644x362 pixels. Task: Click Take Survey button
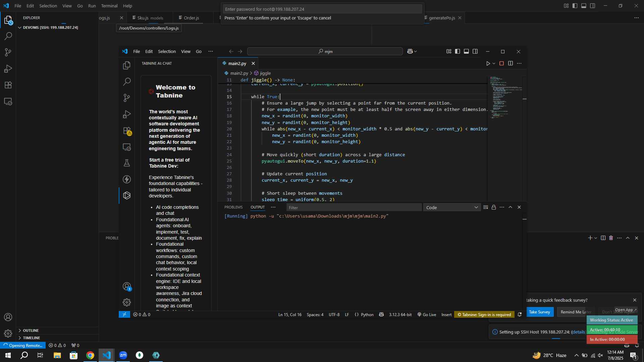[539, 312]
